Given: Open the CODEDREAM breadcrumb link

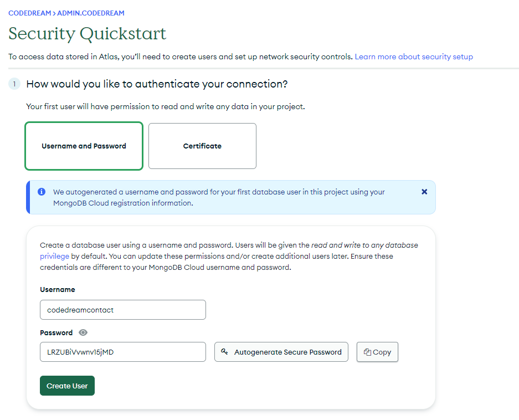Looking at the screenshot, I should (x=29, y=13).
